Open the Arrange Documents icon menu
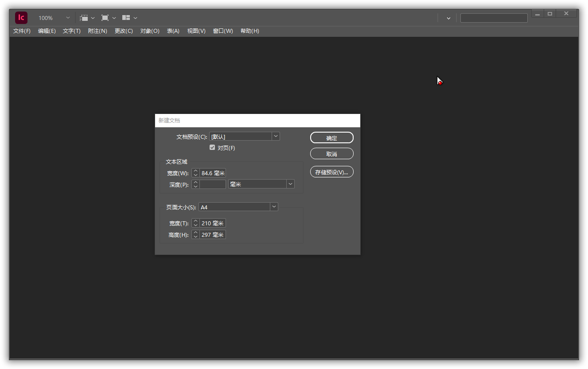This screenshot has height=369, width=588. pos(129,18)
